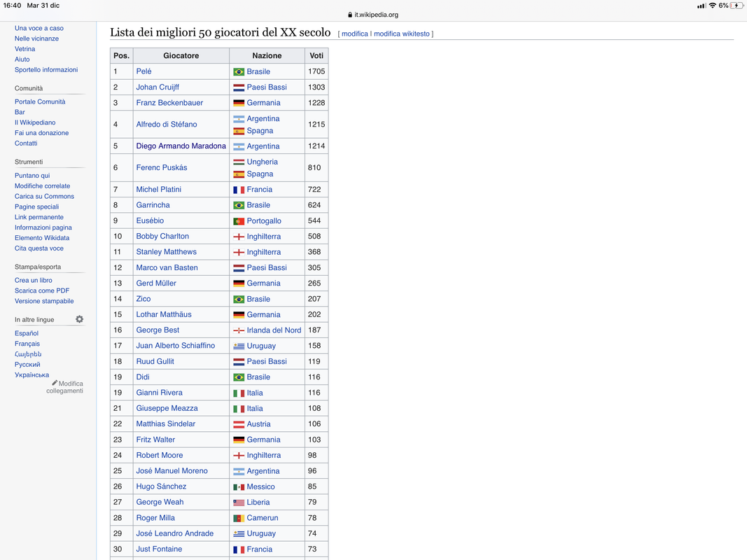747x560 pixels.
Task: Open Puntano qui tool link
Action: click(32, 176)
